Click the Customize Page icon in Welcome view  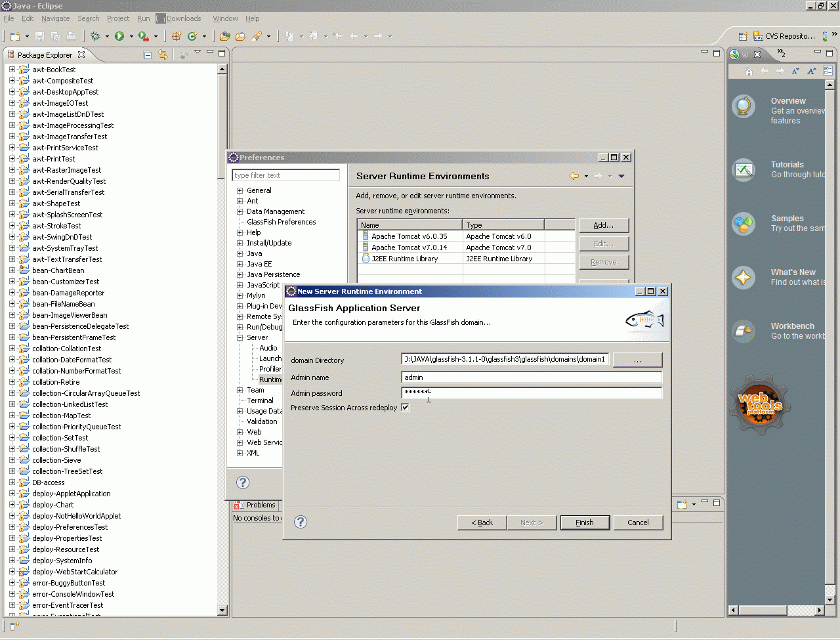828,71
